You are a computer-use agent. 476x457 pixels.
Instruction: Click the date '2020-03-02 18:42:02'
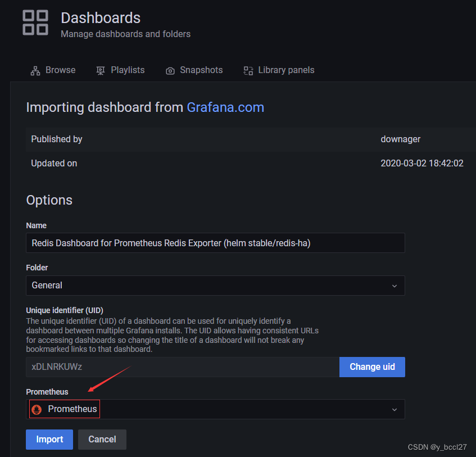[422, 164]
